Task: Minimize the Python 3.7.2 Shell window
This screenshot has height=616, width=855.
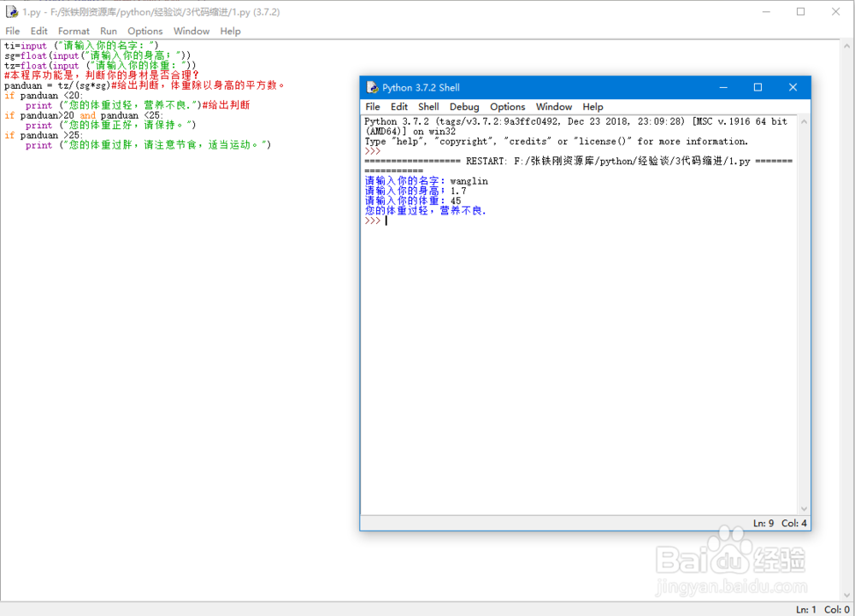Action: click(723, 87)
